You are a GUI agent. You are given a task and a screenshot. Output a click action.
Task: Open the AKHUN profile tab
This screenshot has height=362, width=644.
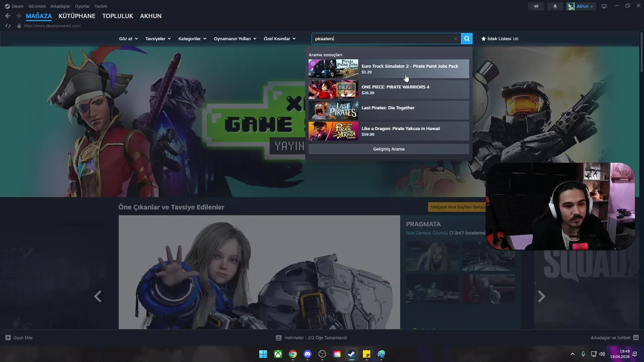[x=150, y=16]
